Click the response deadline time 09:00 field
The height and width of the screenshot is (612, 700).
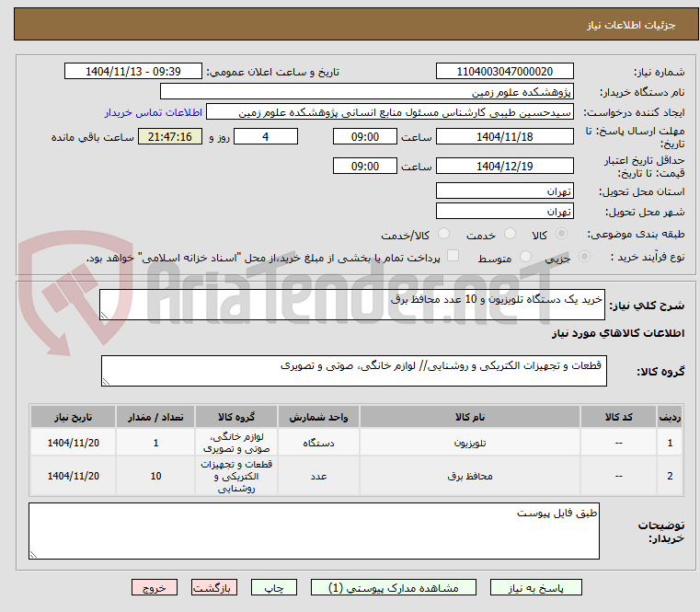[365, 136]
